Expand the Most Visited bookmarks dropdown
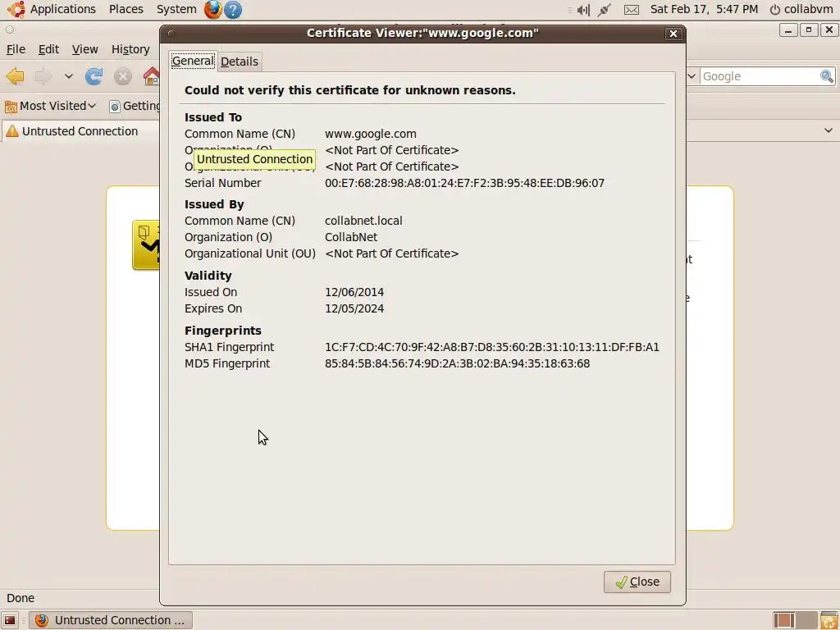The height and width of the screenshot is (630, 840). (x=92, y=106)
